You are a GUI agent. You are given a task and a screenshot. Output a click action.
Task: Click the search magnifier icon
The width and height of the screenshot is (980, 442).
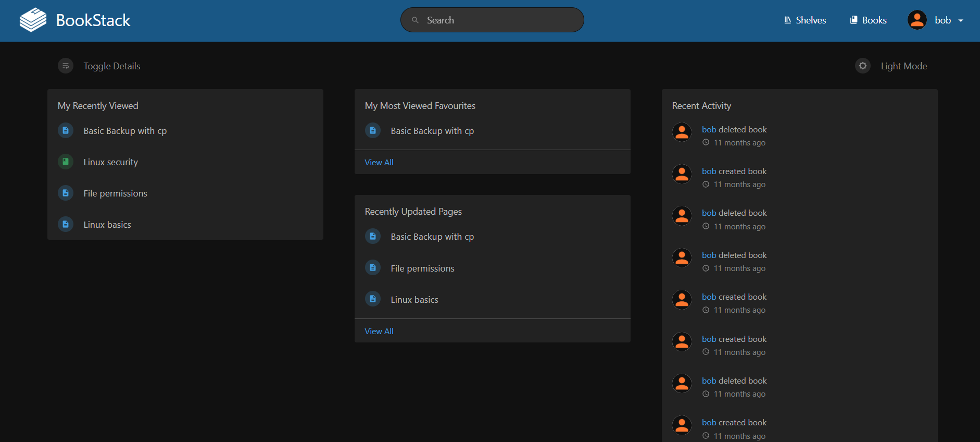pos(415,20)
